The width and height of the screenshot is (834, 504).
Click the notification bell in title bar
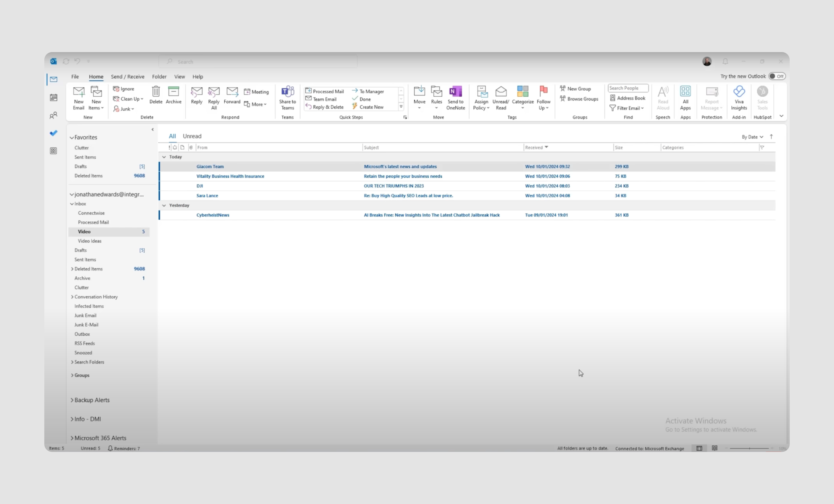[725, 61]
